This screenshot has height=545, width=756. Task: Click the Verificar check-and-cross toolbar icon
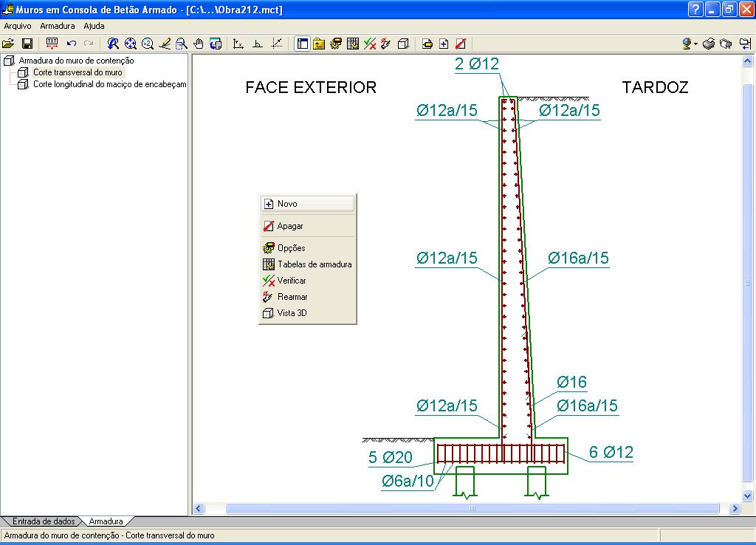[x=370, y=44]
